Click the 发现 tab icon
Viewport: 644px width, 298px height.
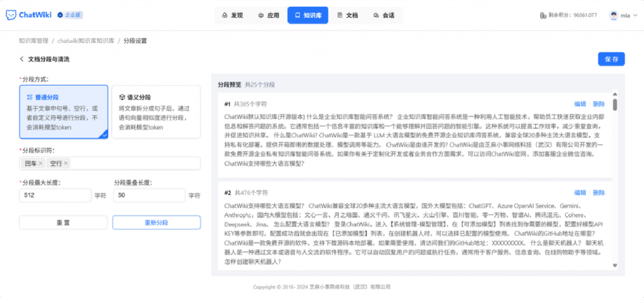[225, 16]
